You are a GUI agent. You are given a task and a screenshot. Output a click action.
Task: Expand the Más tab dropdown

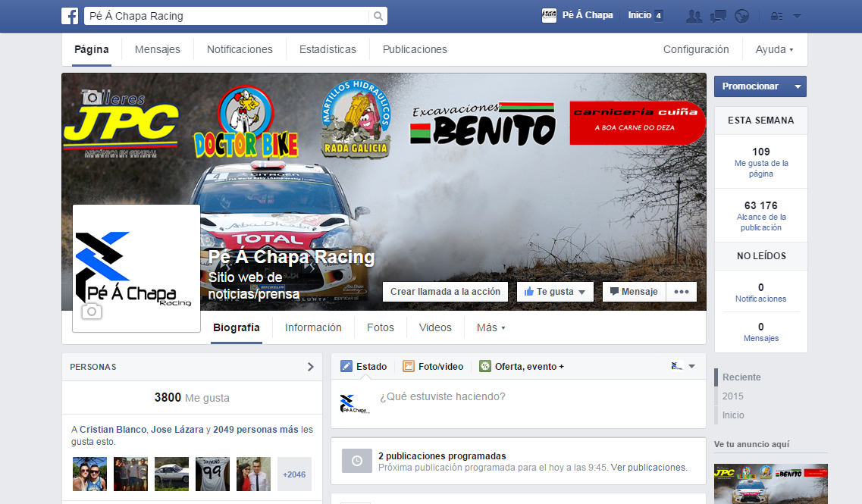coord(491,327)
